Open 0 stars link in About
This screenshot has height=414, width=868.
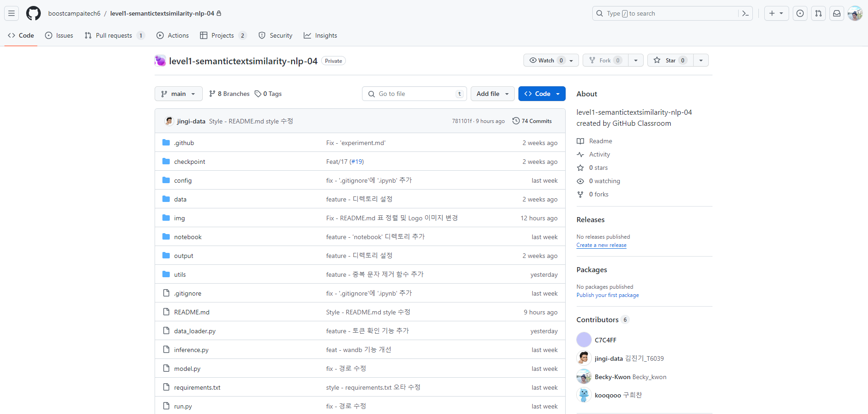pos(592,168)
